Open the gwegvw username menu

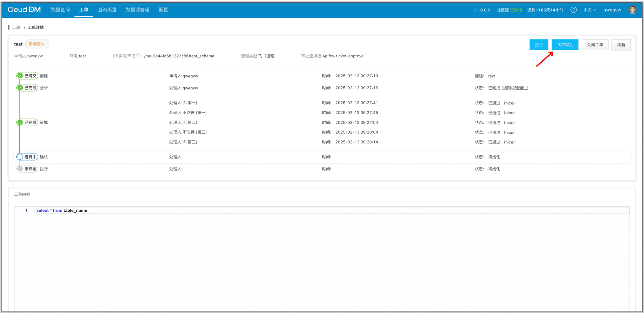click(612, 10)
